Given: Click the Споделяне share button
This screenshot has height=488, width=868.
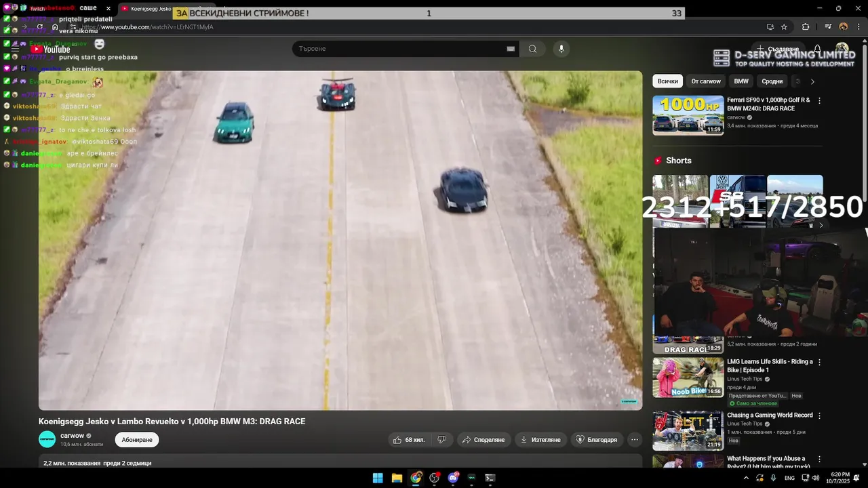Looking at the screenshot, I should tap(484, 440).
